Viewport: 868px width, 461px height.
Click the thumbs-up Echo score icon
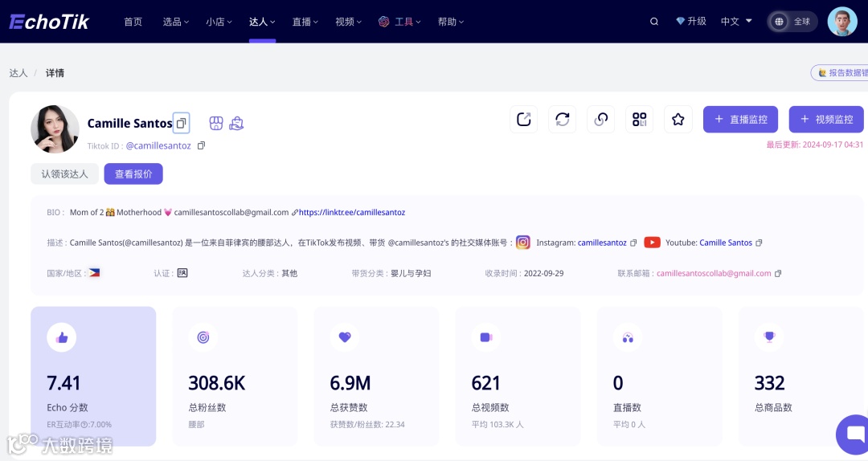coord(61,337)
